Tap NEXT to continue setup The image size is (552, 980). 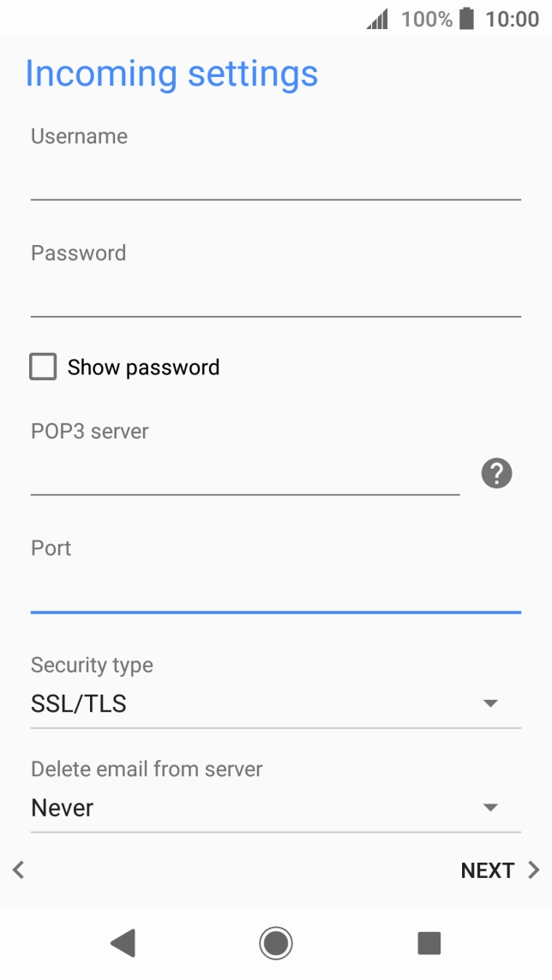click(x=487, y=869)
